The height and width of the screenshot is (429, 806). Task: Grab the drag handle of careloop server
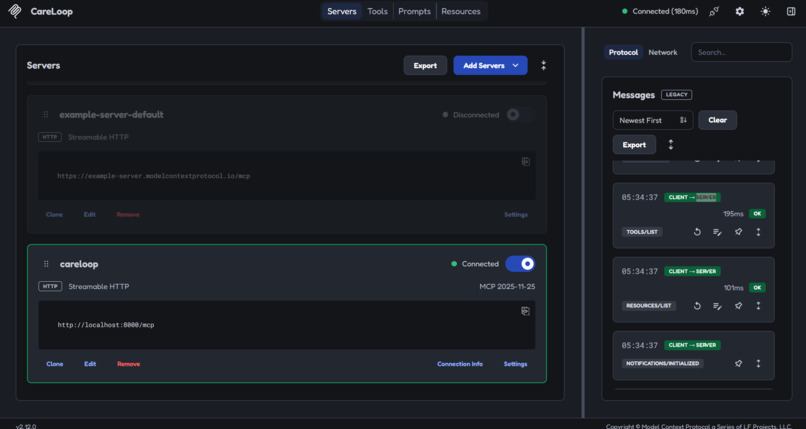[x=46, y=264]
